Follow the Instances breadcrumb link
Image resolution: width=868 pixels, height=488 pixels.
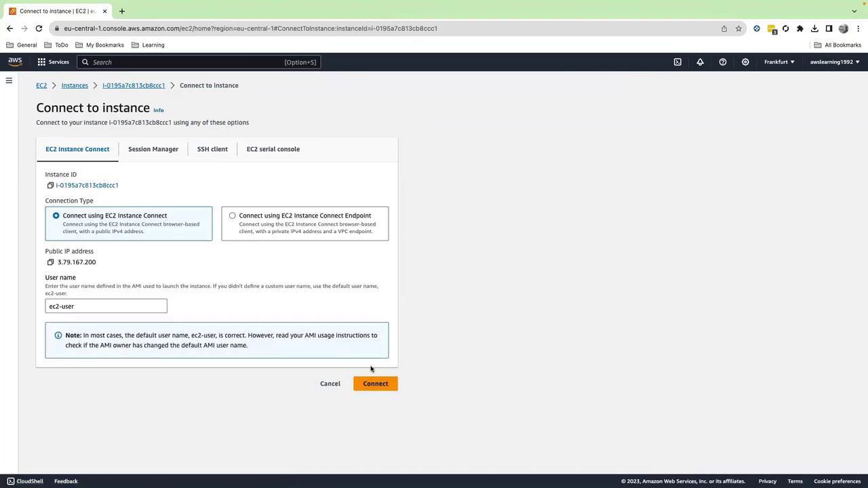pyautogui.click(x=75, y=85)
